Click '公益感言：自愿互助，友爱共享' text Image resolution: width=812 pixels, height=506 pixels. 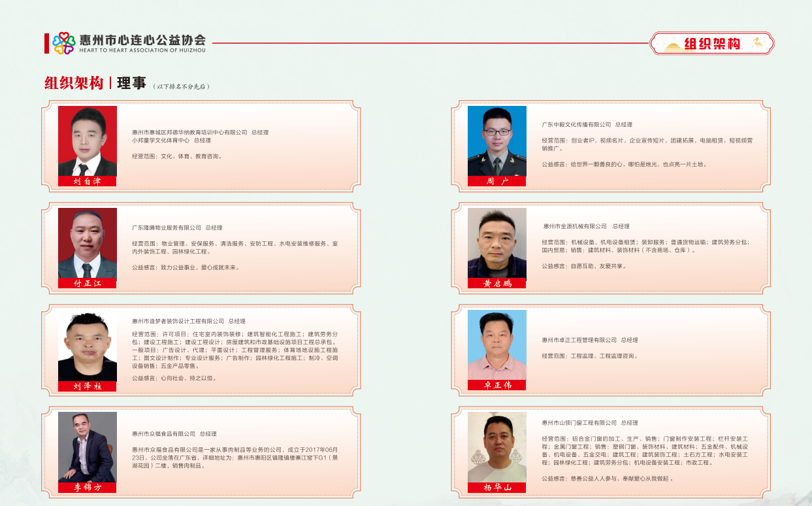pos(584,266)
